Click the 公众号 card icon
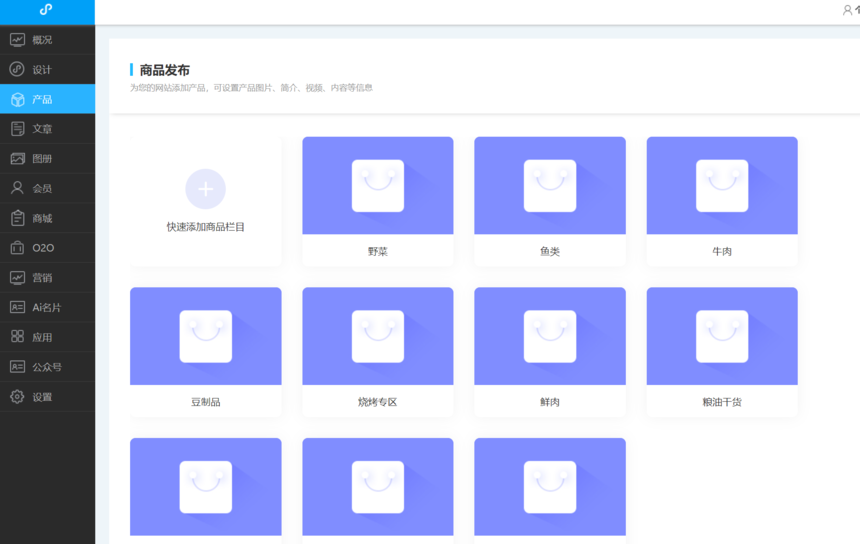Screen dimensions: 860x544 18,366
